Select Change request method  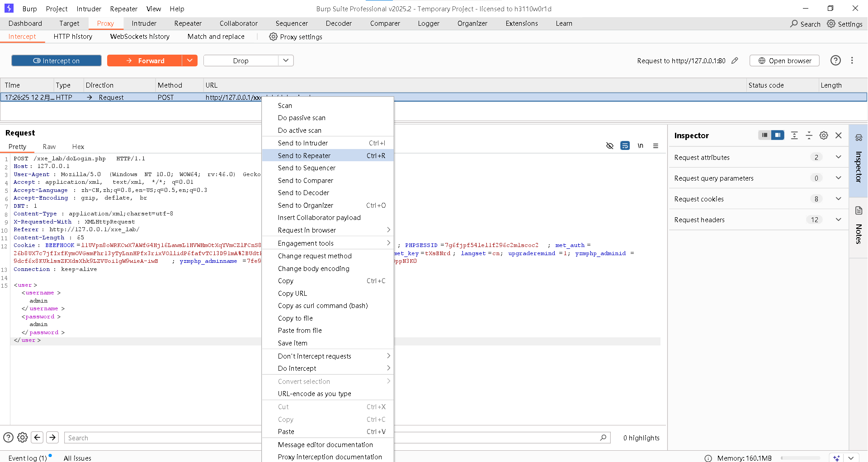(x=328, y=256)
